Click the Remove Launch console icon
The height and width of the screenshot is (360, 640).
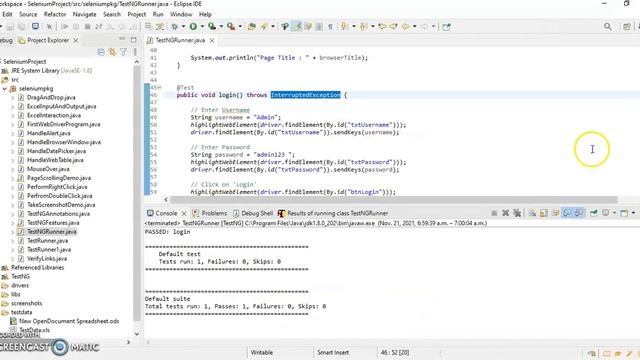[505, 213]
